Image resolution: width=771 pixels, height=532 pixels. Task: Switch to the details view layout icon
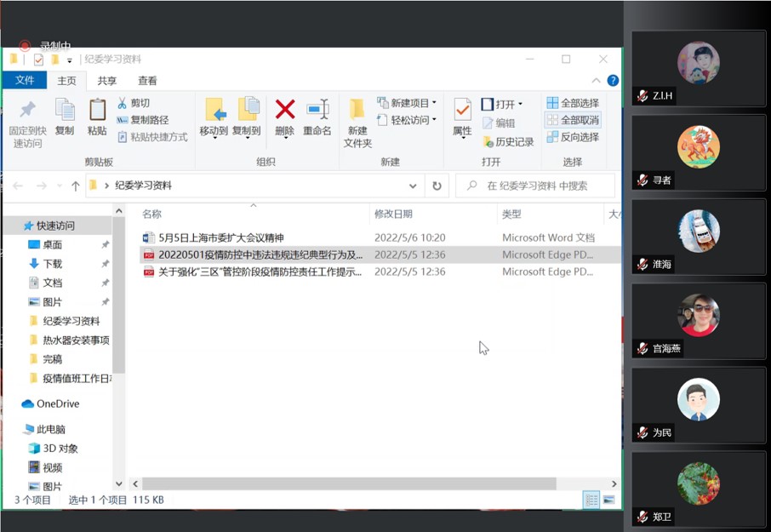[x=591, y=501]
